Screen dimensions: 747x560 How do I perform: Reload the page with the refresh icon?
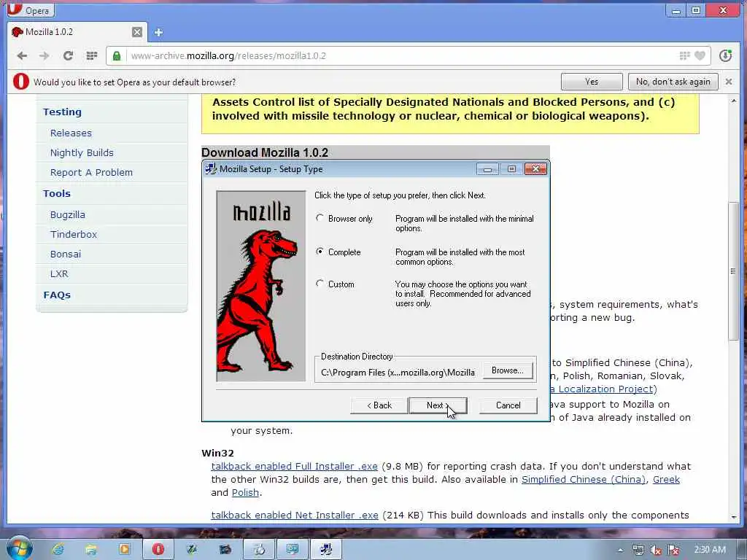click(x=68, y=55)
